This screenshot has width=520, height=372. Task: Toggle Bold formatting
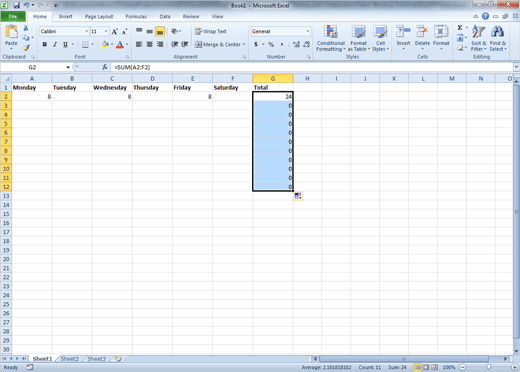pos(45,44)
